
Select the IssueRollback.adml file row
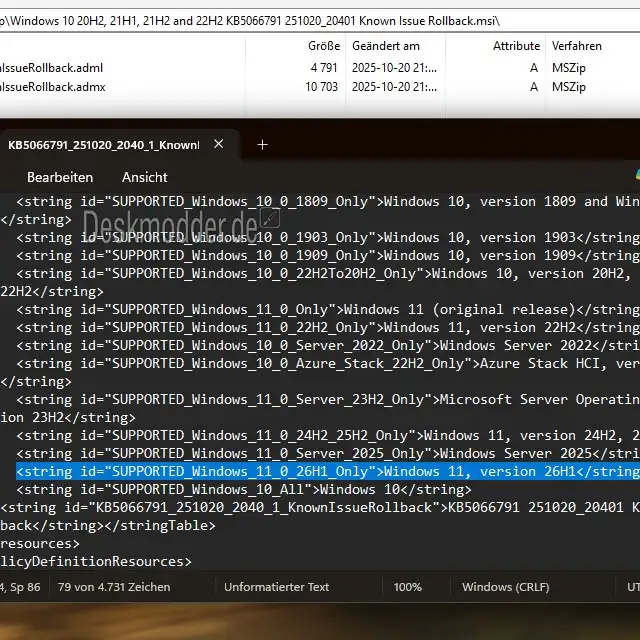[320, 68]
